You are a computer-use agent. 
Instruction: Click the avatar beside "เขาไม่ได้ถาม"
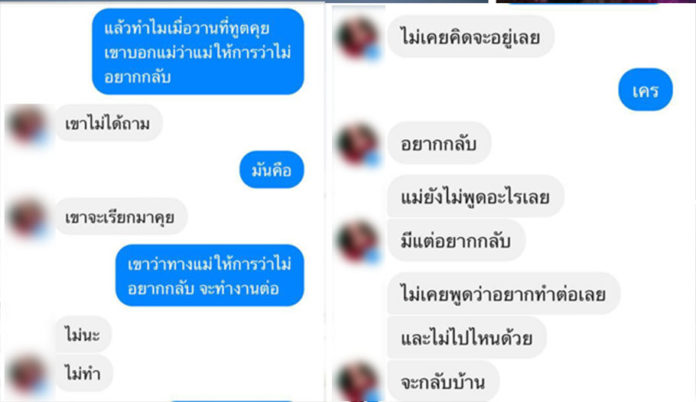point(28,124)
